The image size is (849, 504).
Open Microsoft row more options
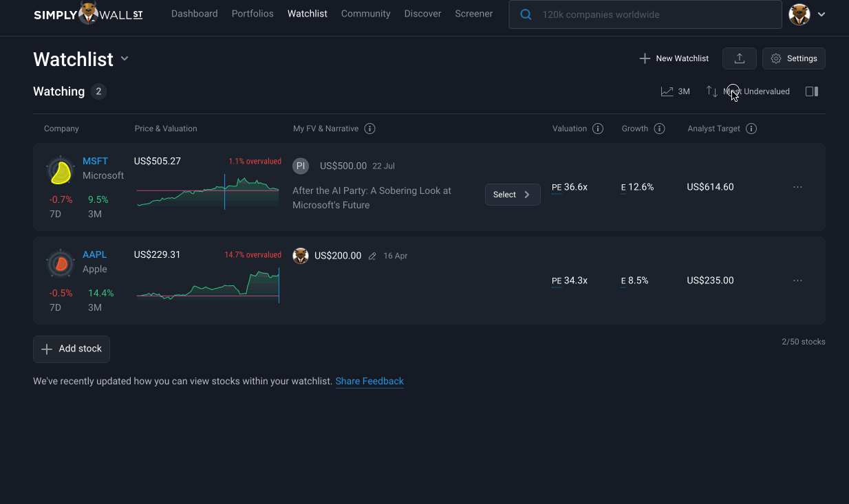pyautogui.click(x=797, y=187)
